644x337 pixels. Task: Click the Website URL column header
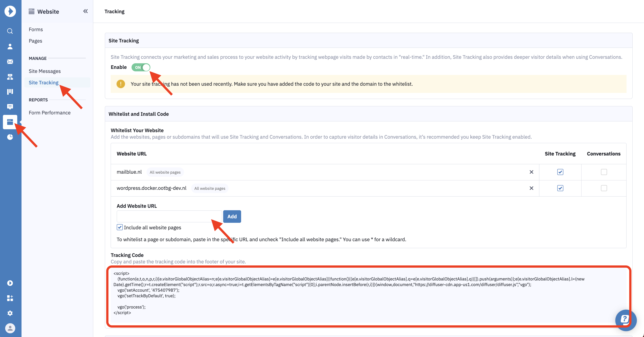pos(132,154)
